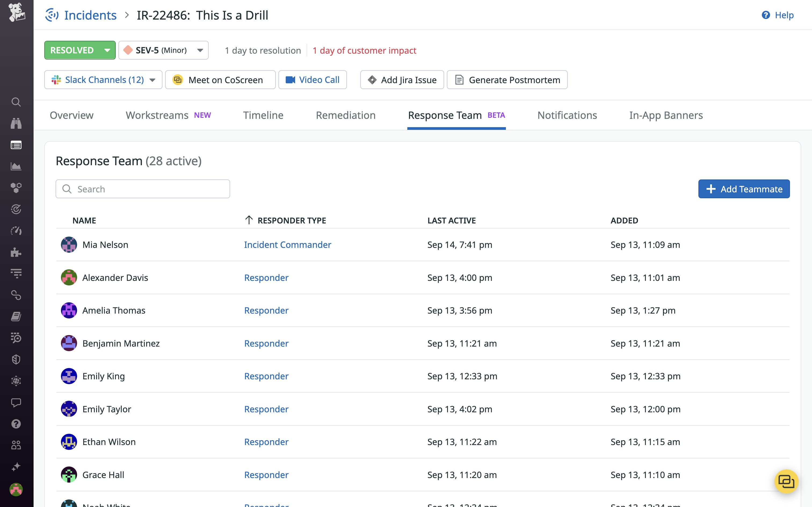
Task: Open the yellow CoScreen floating button
Action: tap(786, 482)
